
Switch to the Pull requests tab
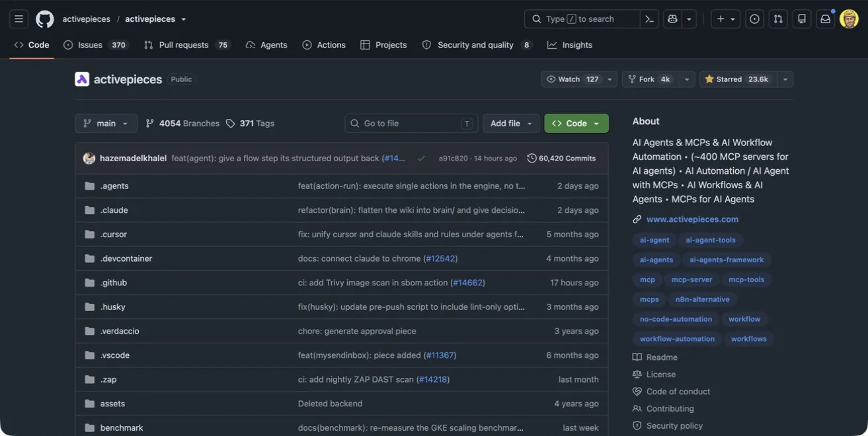pyautogui.click(x=187, y=45)
